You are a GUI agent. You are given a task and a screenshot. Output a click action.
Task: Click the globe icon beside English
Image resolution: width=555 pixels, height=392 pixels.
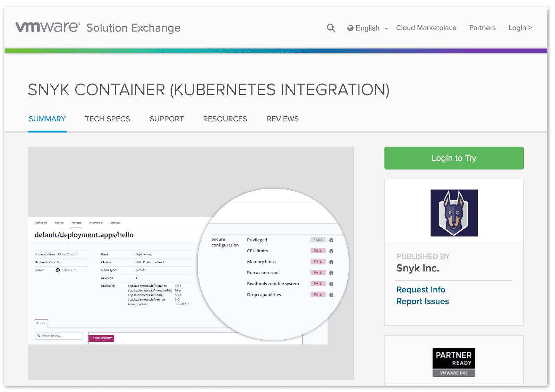350,28
